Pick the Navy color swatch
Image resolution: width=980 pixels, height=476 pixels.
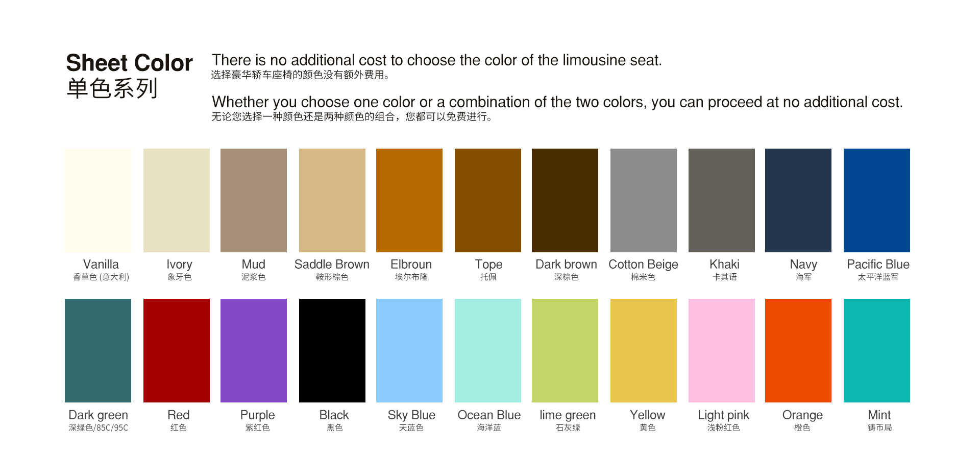(798, 200)
